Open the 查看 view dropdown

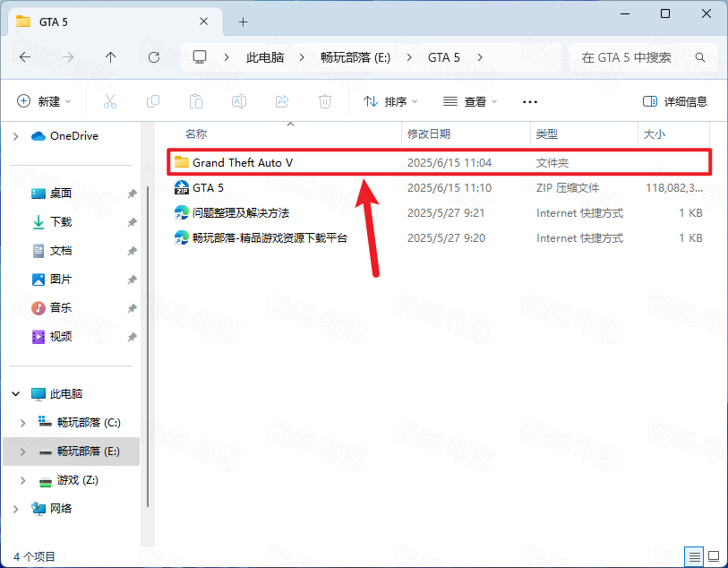point(470,101)
